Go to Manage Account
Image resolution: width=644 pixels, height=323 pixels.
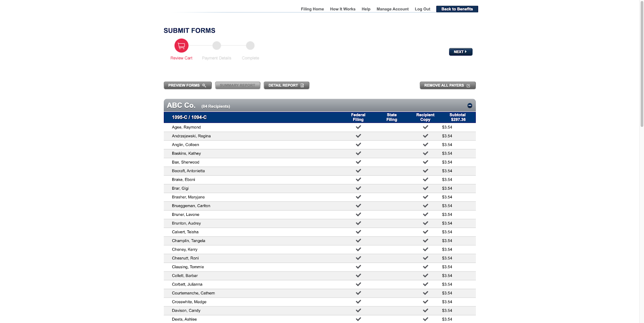tap(392, 9)
